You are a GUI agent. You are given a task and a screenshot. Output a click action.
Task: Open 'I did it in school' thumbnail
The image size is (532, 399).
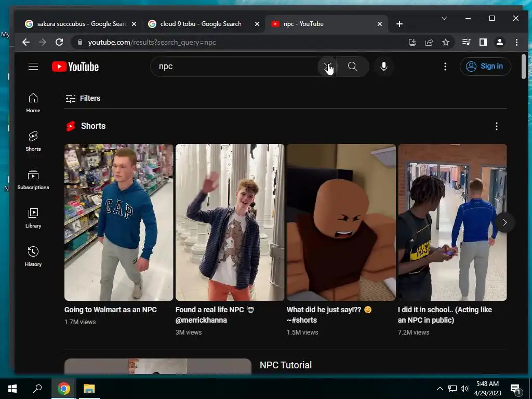pyautogui.click(x=453, y=222)
